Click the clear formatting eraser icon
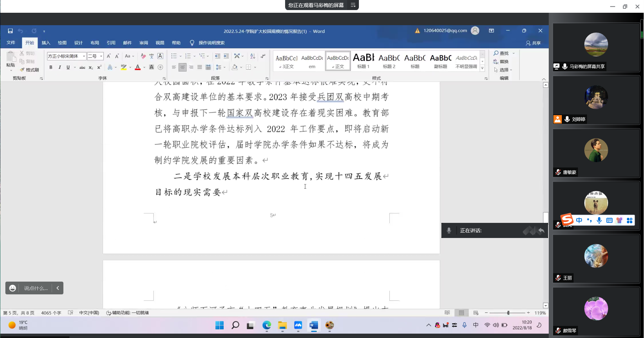644x338 pixels. [x=143, y=56]
